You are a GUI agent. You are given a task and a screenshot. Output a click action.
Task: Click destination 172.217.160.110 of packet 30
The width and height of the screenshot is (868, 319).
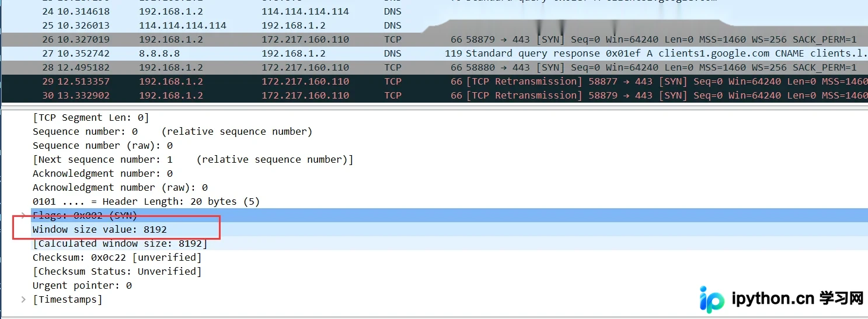point(305,95)
